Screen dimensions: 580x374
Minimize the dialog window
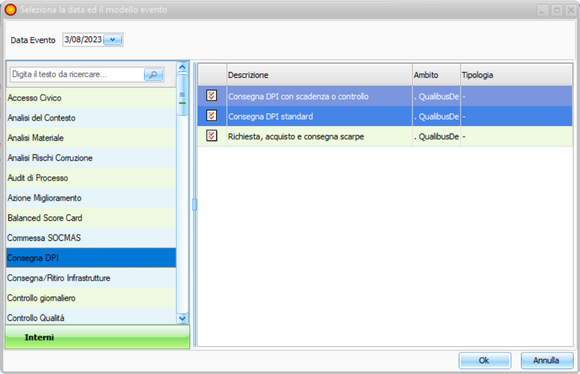[x=543, y=10]
